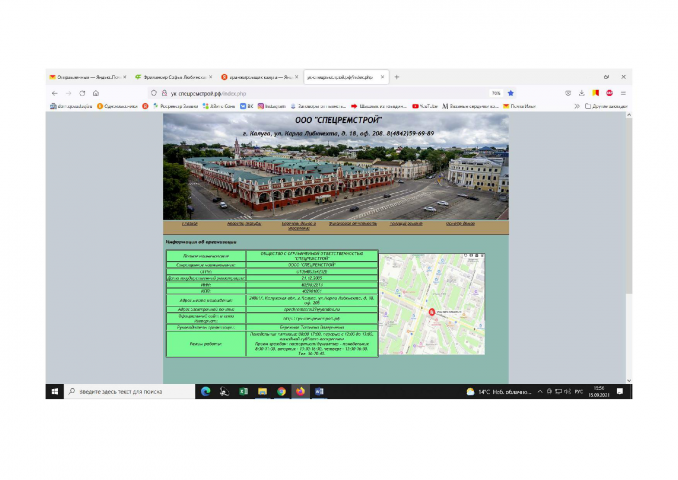Click the Firefox taskbar icon
Image resolution: width=678 pixels, height=480 pixels.
coord(301,391)
